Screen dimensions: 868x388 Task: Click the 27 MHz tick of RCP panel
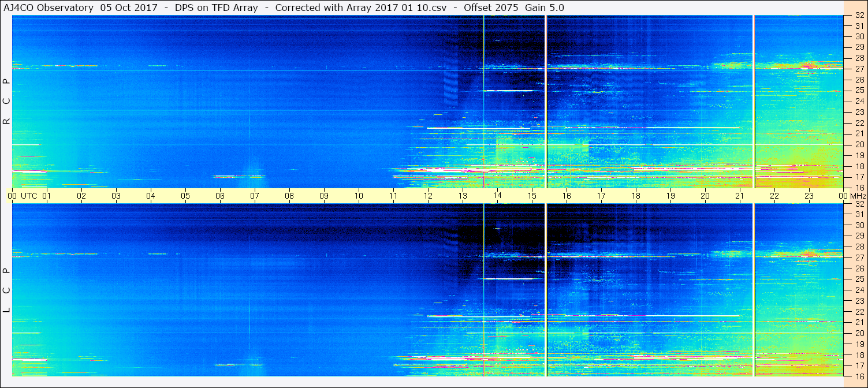pos(859,69)
